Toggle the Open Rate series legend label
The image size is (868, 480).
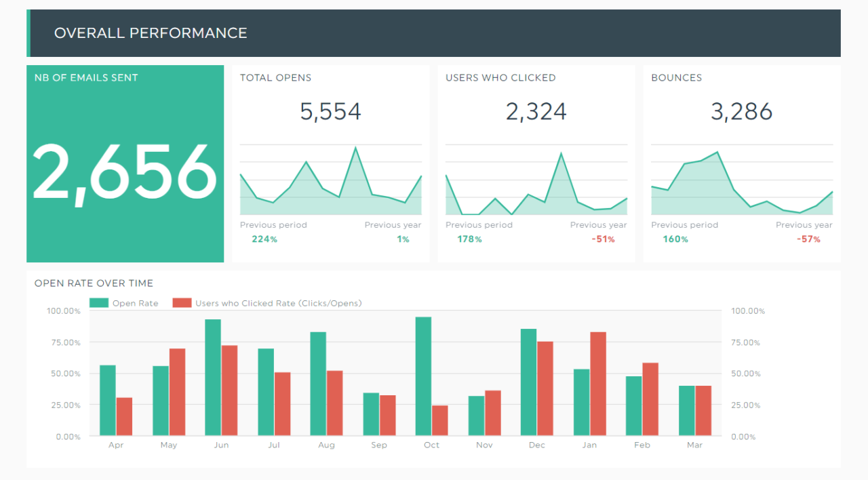coord(135,303)
